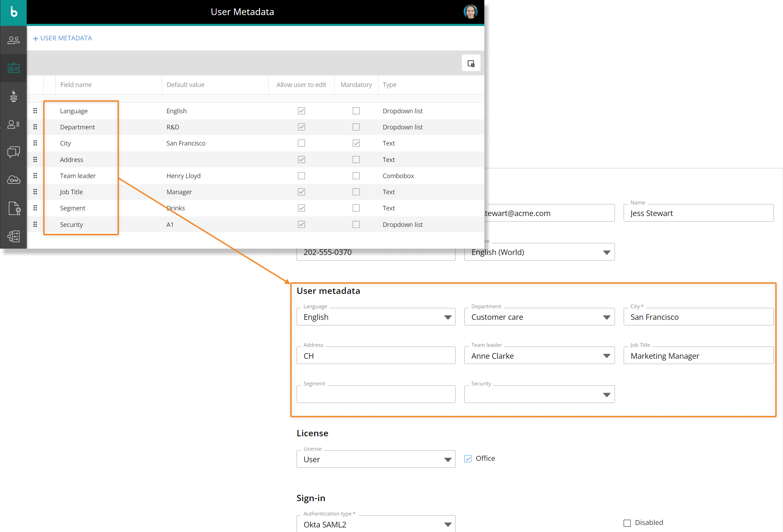This screenshot has width=783, height=532.
Task: Grab the drag handle for Language row
Action: [x=35, y=111]
